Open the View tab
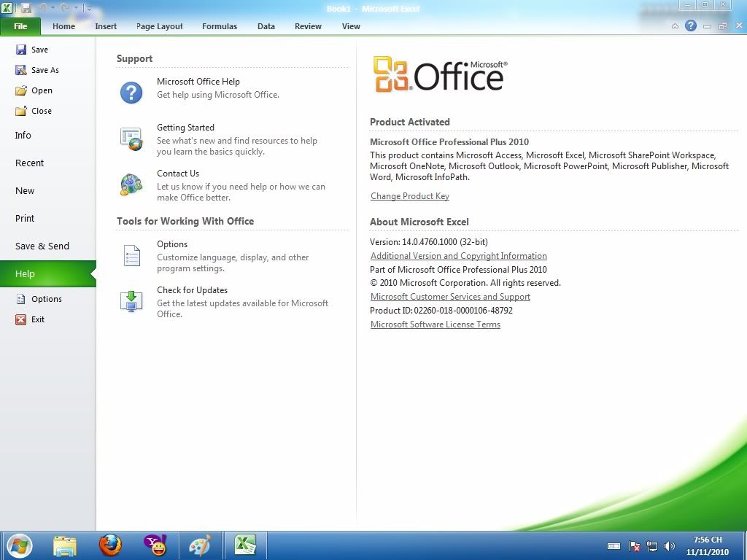The image size is (747, 560). point(351,26)
